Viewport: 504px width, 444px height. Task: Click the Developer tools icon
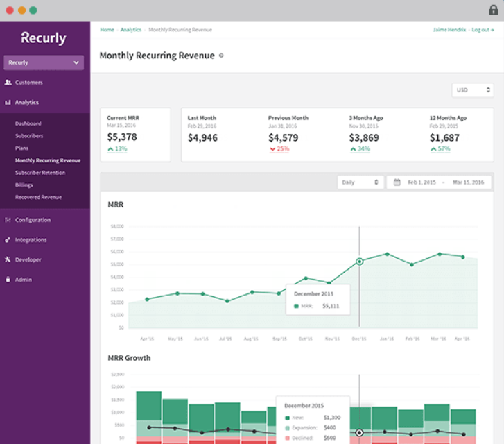pos(8,259)
